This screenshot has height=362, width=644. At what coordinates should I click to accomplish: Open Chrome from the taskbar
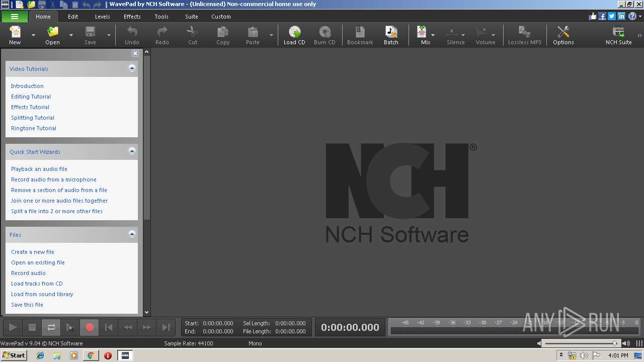(91, 355)
